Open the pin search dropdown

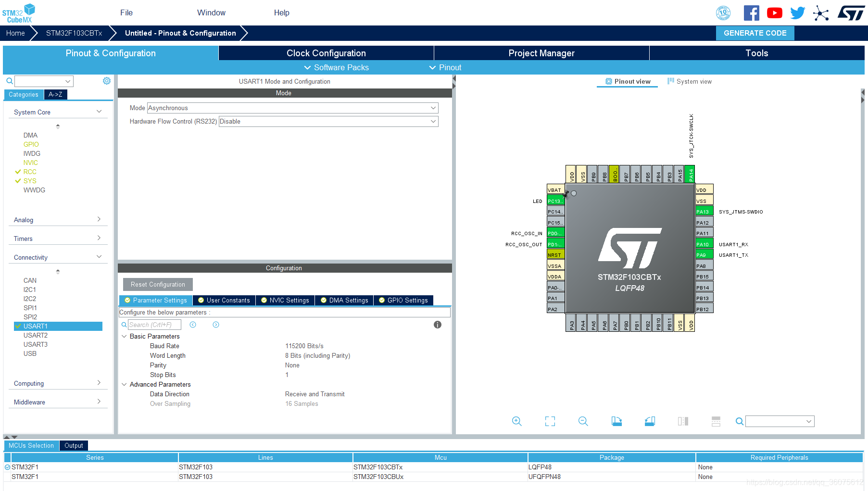coord(780,421)
